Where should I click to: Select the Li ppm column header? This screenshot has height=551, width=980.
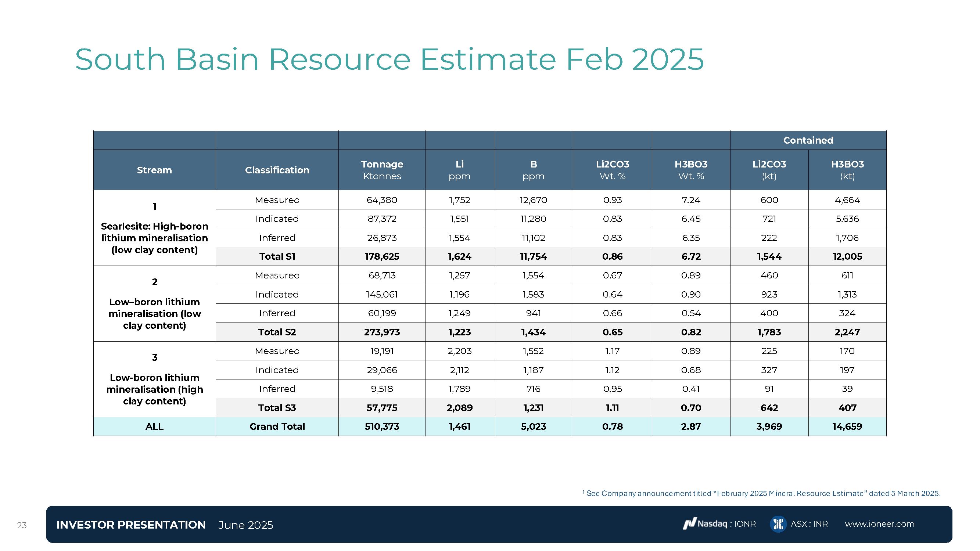tap(460, 170)
